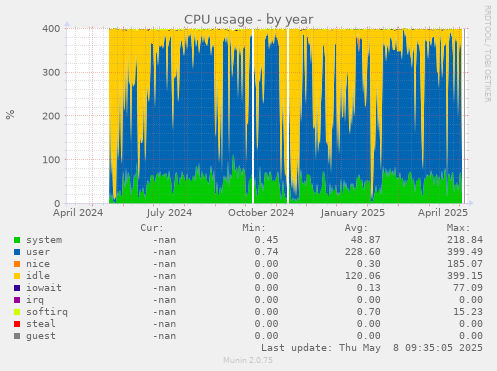The image size is (497, 371).
Task: Click idle average value 120.06
Action: tap(362, 276)
